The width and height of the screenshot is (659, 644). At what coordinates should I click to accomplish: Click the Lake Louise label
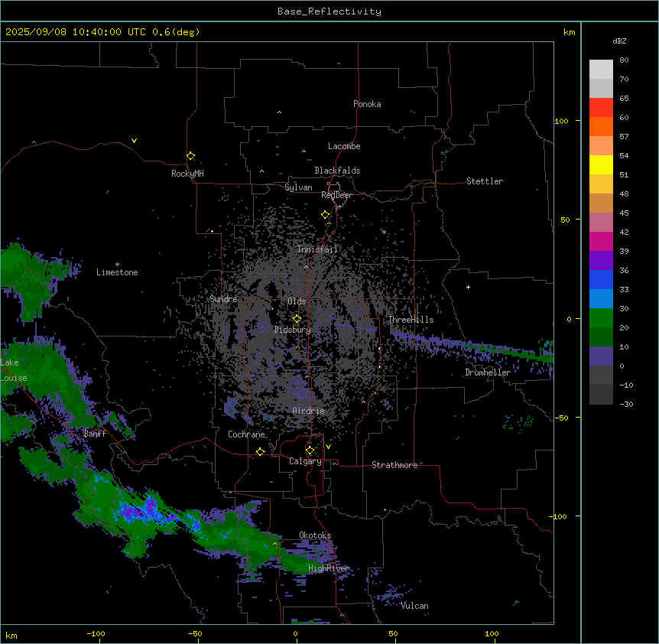point(14,370)
